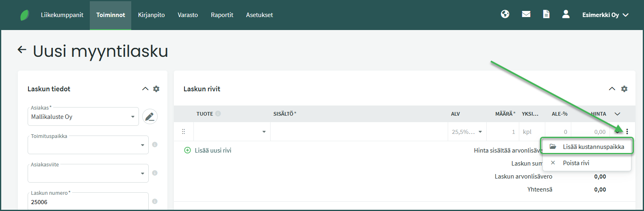Viewport: 644px width, 211px height.
Task: Open the envelope messages icon
Action: pyautogui.click(x=526, y=14)
